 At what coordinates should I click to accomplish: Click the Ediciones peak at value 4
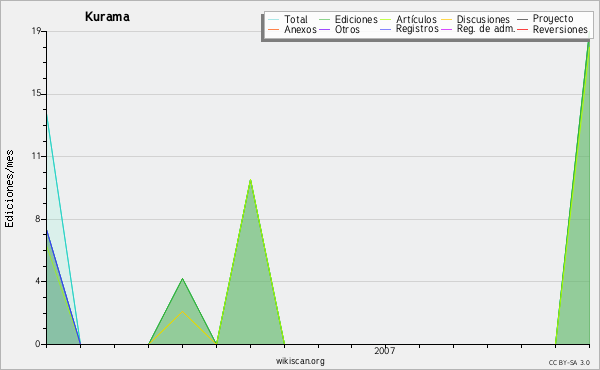click(183, 279)
